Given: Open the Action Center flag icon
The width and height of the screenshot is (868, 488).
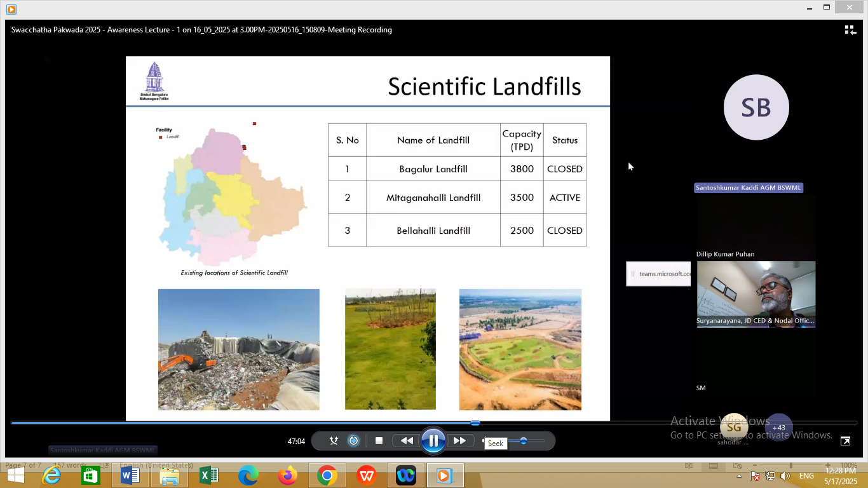Looking at the screenshot, I should (x=755, y=476).
